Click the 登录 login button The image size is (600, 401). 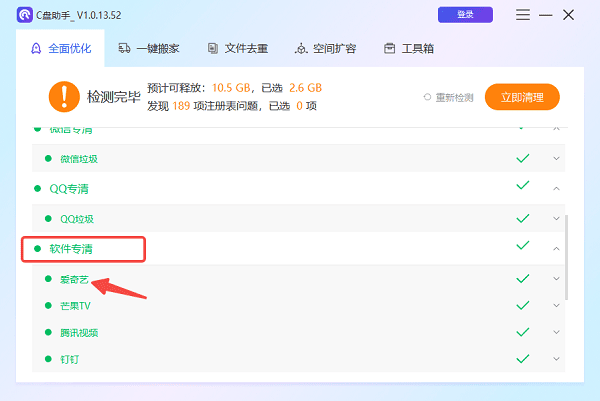465,15
